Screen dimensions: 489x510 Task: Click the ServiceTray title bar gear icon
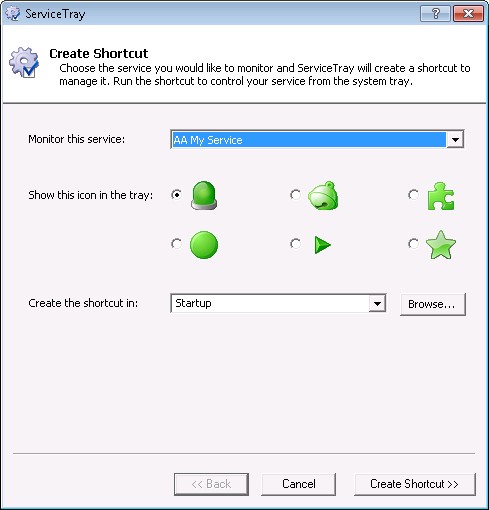click(13, 13)
